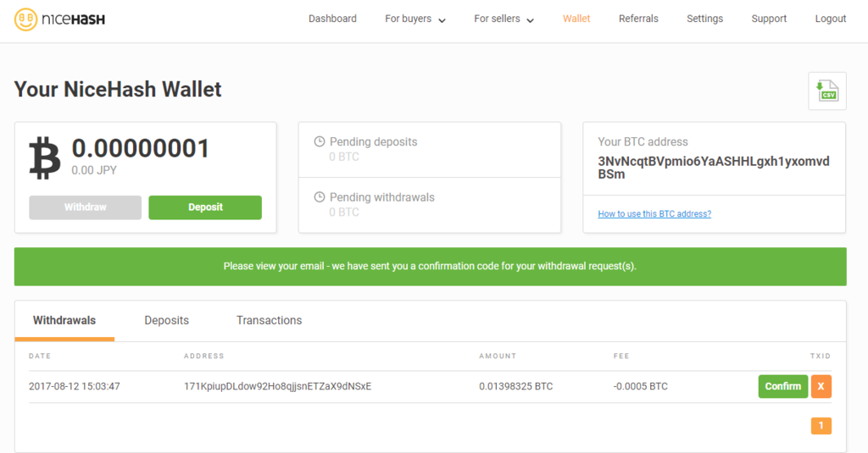
Task: Expand the For sellers dropdown arrow
Action: click(530, 20)
